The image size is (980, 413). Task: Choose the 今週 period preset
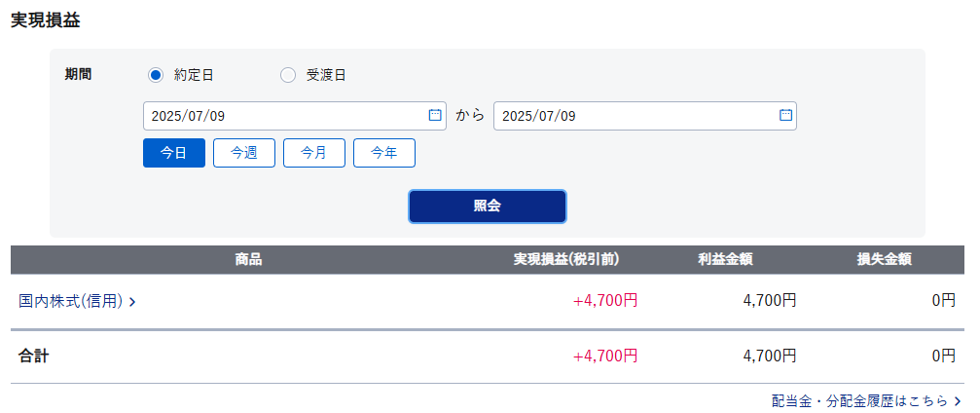coord(244,153)
